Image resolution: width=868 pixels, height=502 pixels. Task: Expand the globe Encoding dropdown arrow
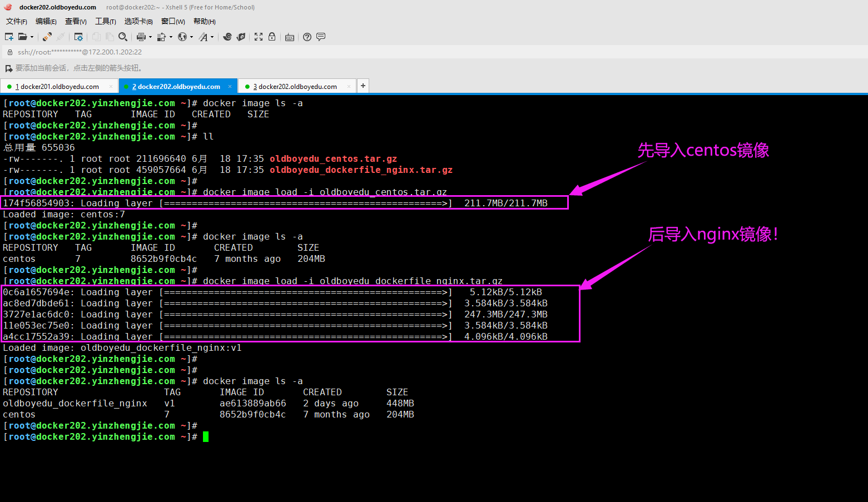(x=191, y=37)
